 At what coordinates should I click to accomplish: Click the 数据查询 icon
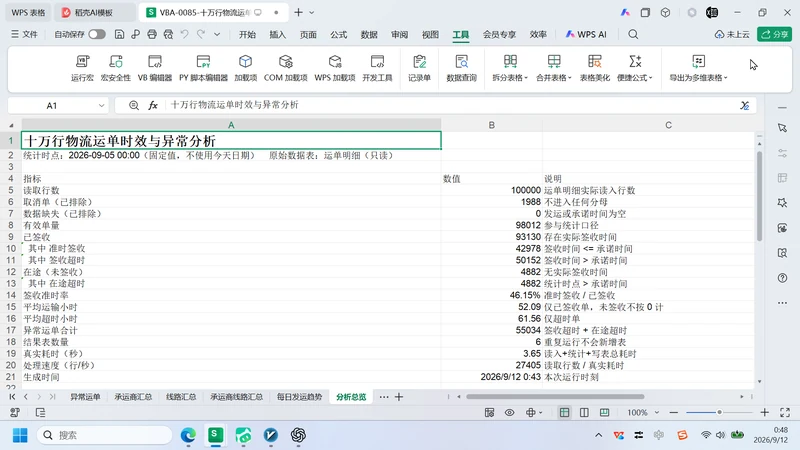(461, 68)
